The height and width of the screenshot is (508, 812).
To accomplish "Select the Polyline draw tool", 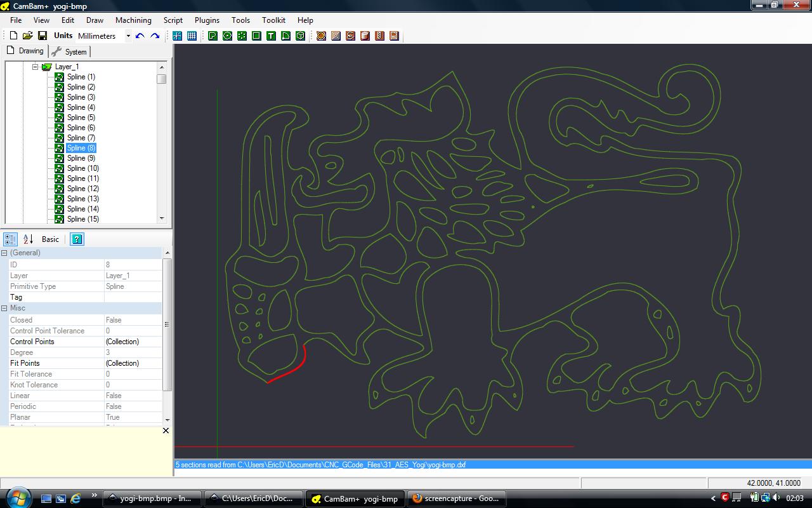I will tap(213, 36).
